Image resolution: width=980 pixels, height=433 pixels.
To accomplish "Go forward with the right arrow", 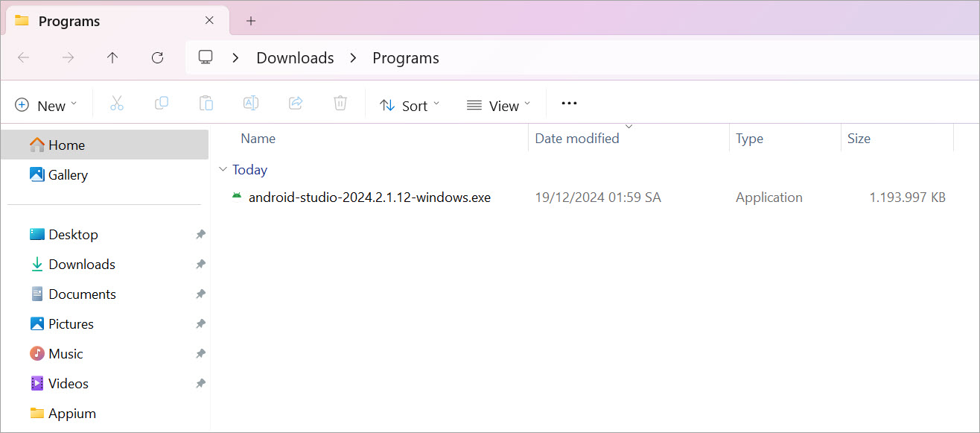I will click(68, 57).
